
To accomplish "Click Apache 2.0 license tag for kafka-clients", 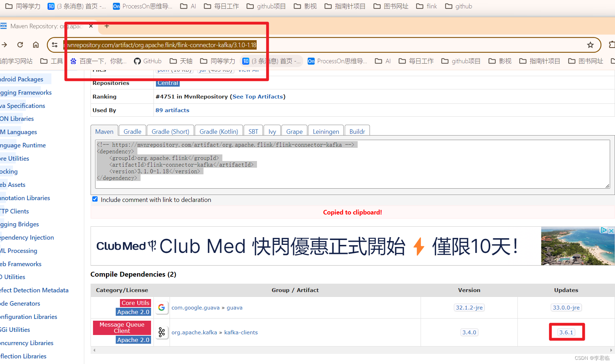I will [133, 340].
